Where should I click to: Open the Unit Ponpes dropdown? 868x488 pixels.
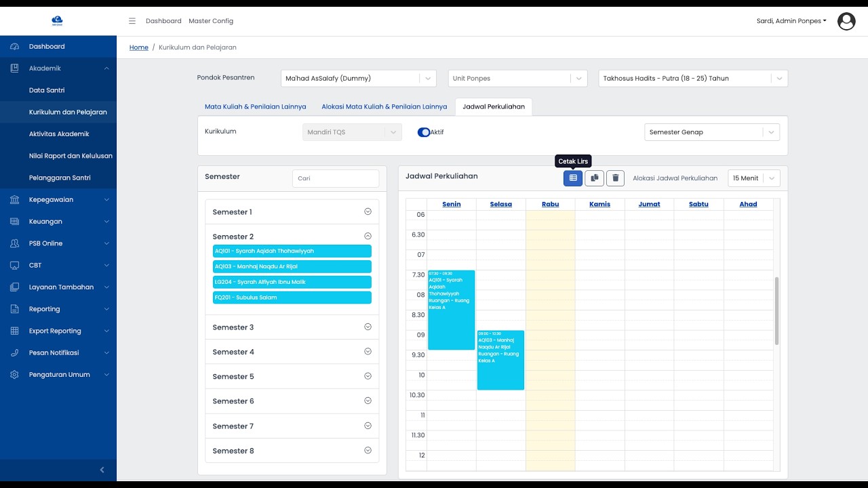click(517, 79)
